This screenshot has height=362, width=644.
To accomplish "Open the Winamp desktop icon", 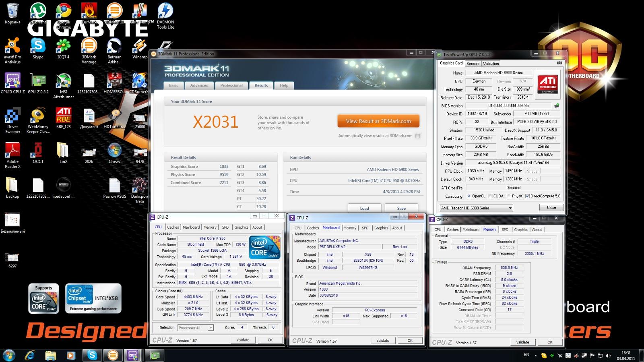I will pos(140,48).
